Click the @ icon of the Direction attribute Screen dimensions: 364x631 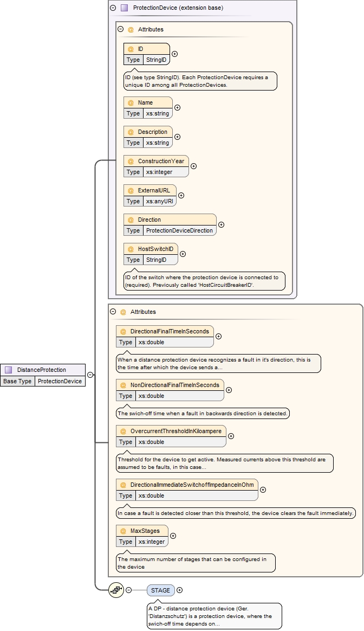(x=131, y=220)
